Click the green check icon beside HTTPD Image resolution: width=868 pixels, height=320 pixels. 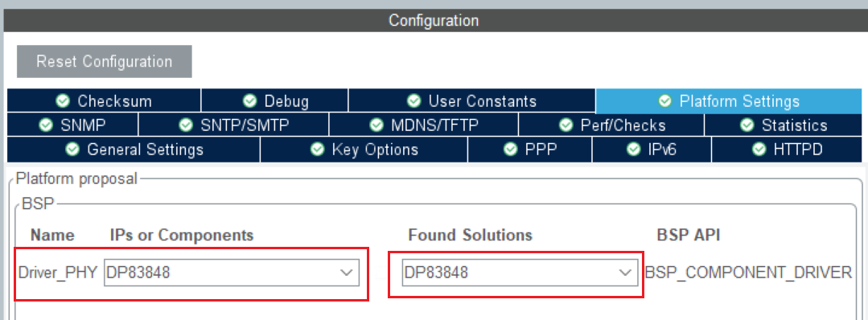tap(759, 150)
